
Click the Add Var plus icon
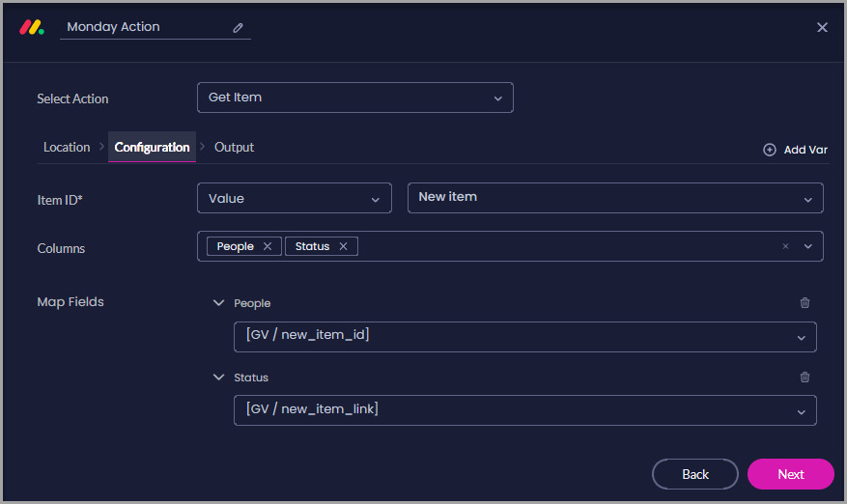click(769, 150)
